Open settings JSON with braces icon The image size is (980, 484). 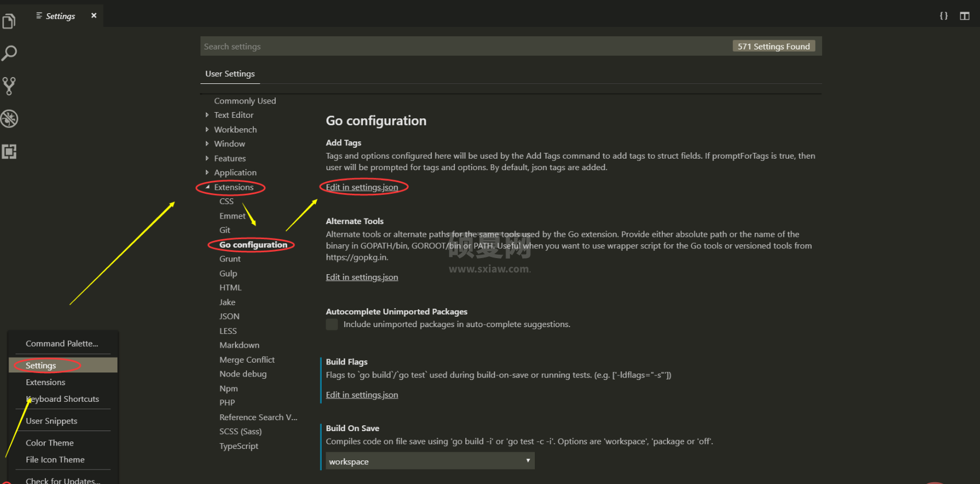click(x=944, y=16)
